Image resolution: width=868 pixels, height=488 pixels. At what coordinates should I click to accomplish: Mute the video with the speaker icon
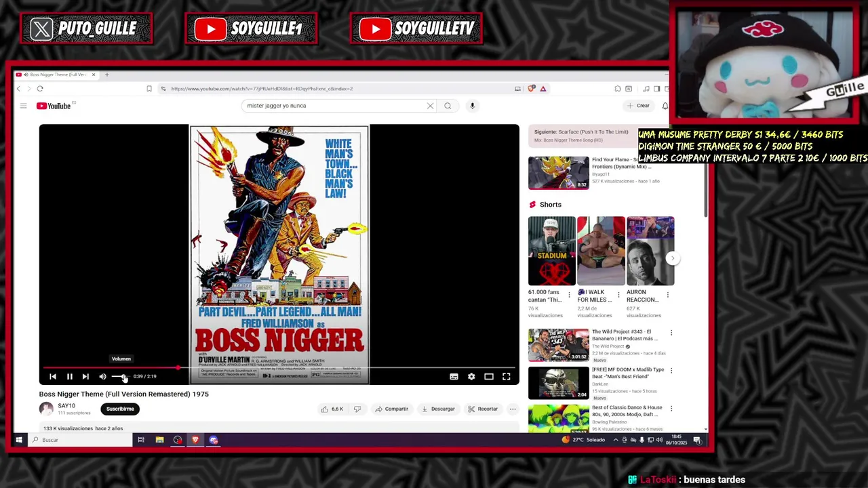(x=102, y=376)
